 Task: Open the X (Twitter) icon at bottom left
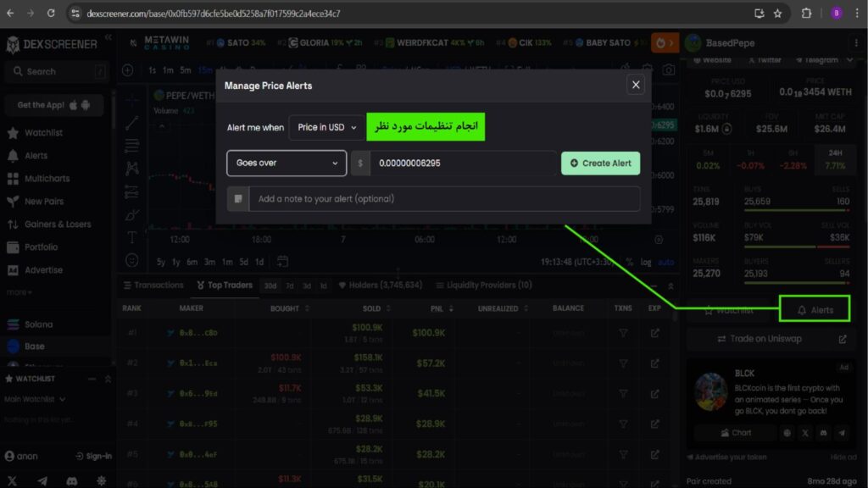pyautogui.click(x=12, y=481)
